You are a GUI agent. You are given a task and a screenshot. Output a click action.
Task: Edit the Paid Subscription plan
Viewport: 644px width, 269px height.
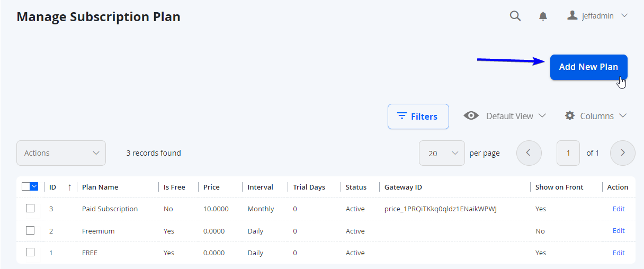[619, 209]
